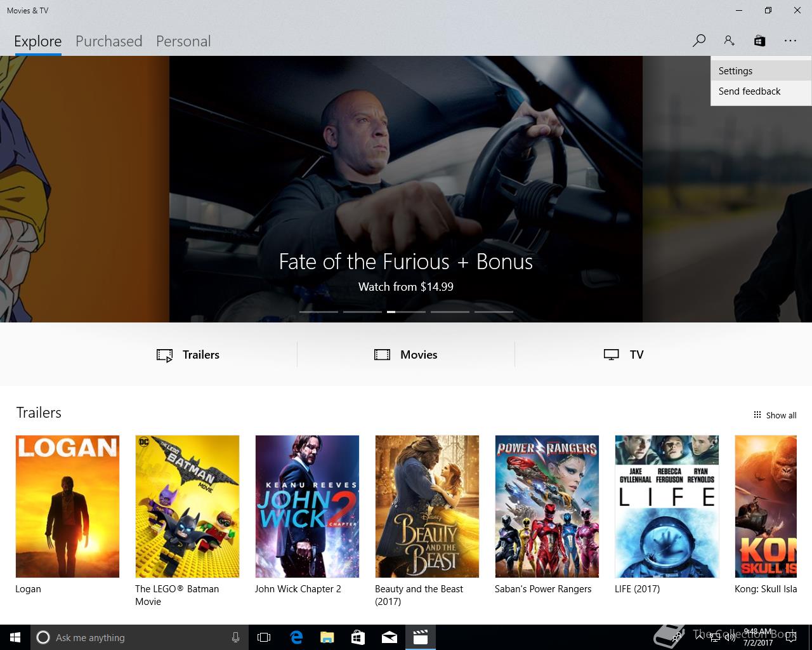Switch to the Explore tab
This screenshot has height=650, width=812.
point(38,41)
